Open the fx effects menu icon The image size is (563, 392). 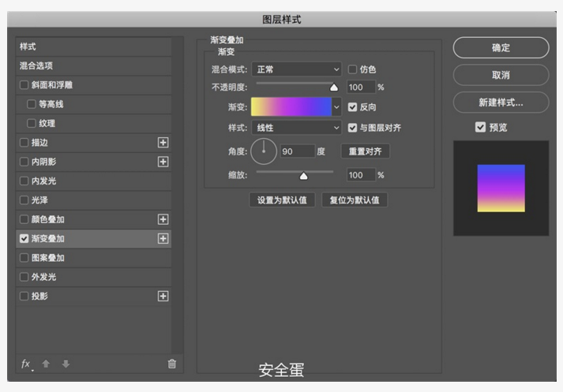coord(26,364)
